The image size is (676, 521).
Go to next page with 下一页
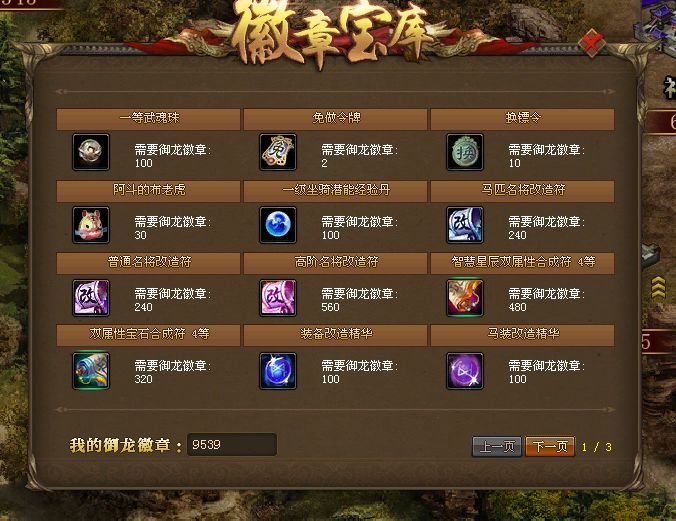[550, 446]
